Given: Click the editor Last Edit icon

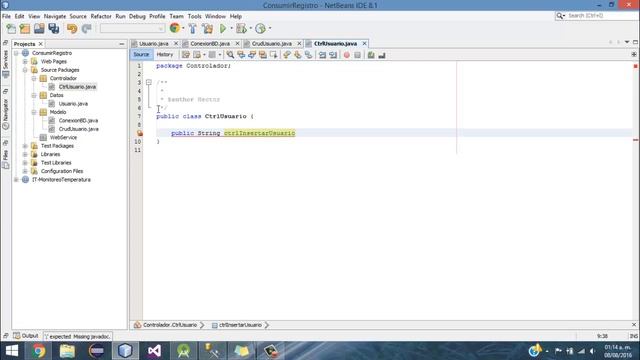Looking at the screenshot, I should click(x=186, y=55).
